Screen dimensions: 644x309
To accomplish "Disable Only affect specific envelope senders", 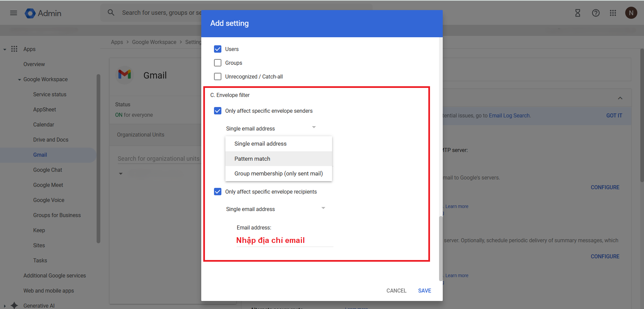I will [x=218, y=111].
